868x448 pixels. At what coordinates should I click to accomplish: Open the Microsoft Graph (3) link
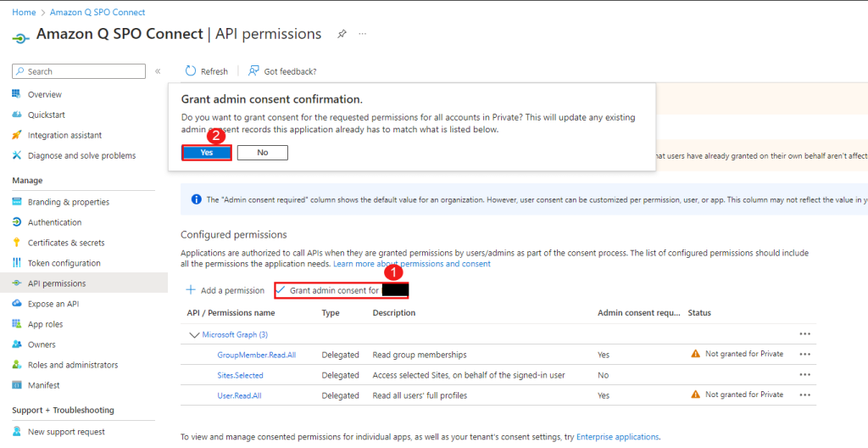[x=235, y=335]
